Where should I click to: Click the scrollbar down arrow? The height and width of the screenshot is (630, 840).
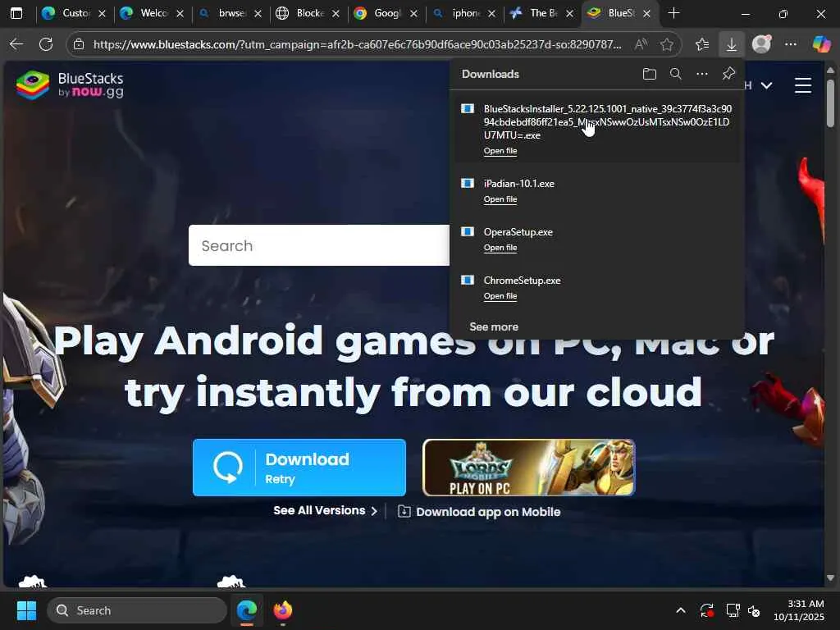(830, 577)
